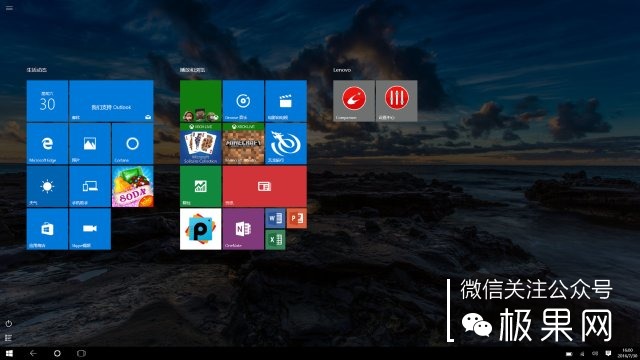Open the Outlook Mail tile

[111, 101]
